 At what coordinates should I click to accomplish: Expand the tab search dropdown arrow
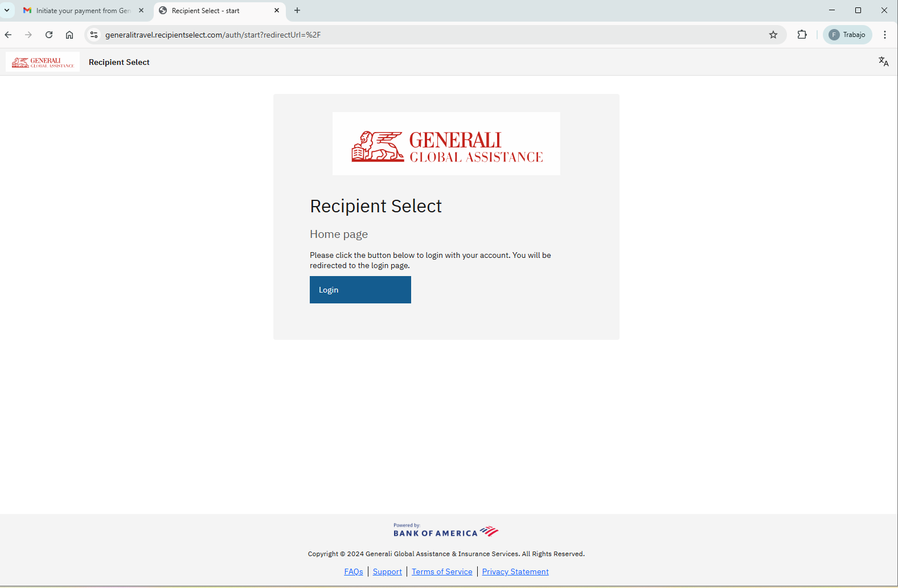click(7, 10)
